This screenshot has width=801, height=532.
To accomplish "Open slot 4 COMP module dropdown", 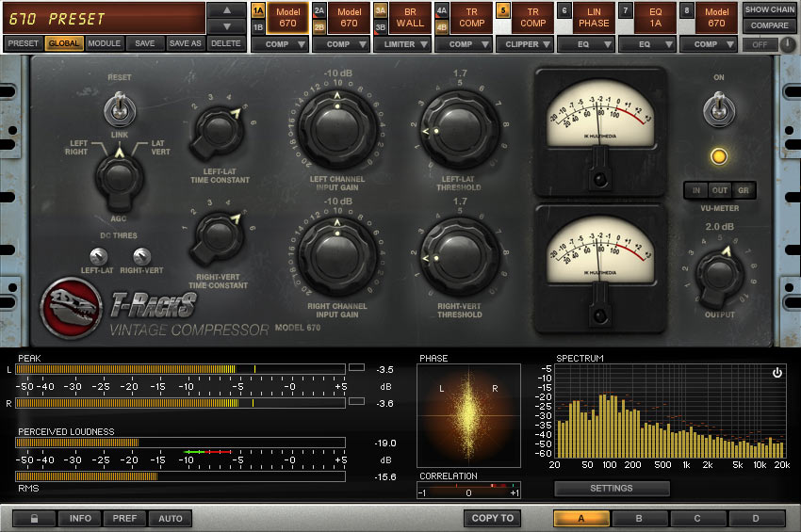I will pyautogui.click(x=464, y=44).
